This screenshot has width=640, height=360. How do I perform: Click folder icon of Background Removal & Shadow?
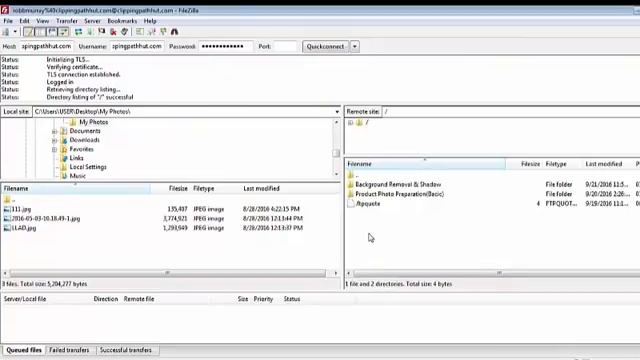[350, 184]
